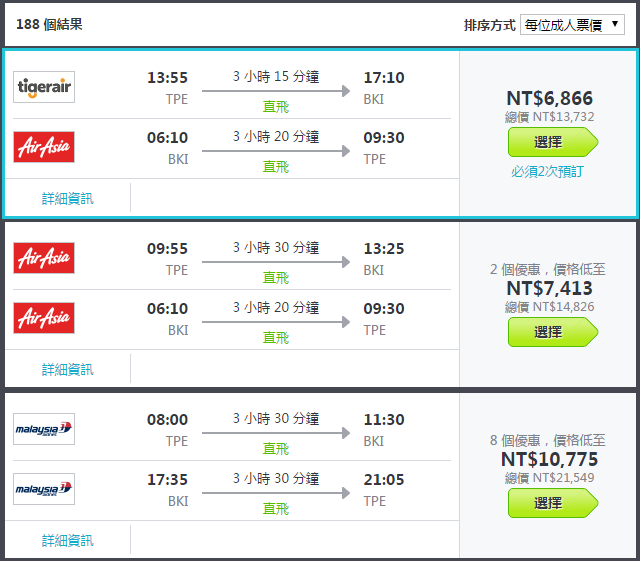Viewport: 640px width, 561px height.
Task: Open 詳細資訊 for the AirAsia itinerary
Action: (x=68, y=370)
